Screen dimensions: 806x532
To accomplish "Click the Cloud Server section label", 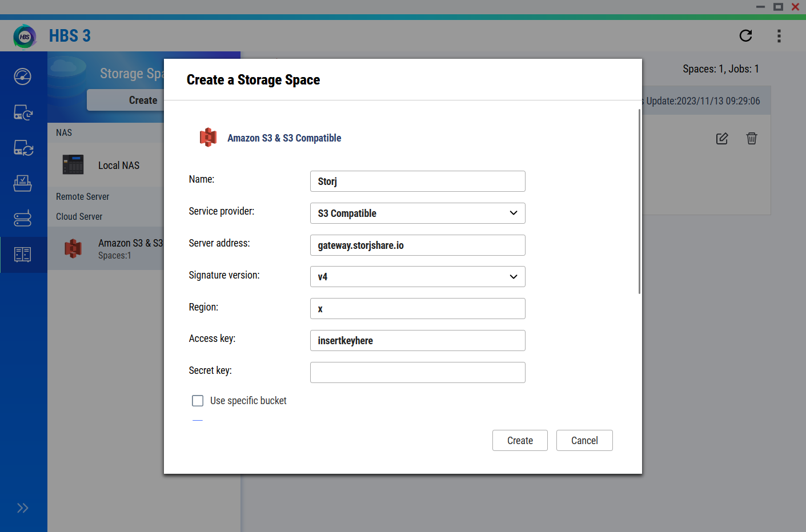I will pos(79,216).
